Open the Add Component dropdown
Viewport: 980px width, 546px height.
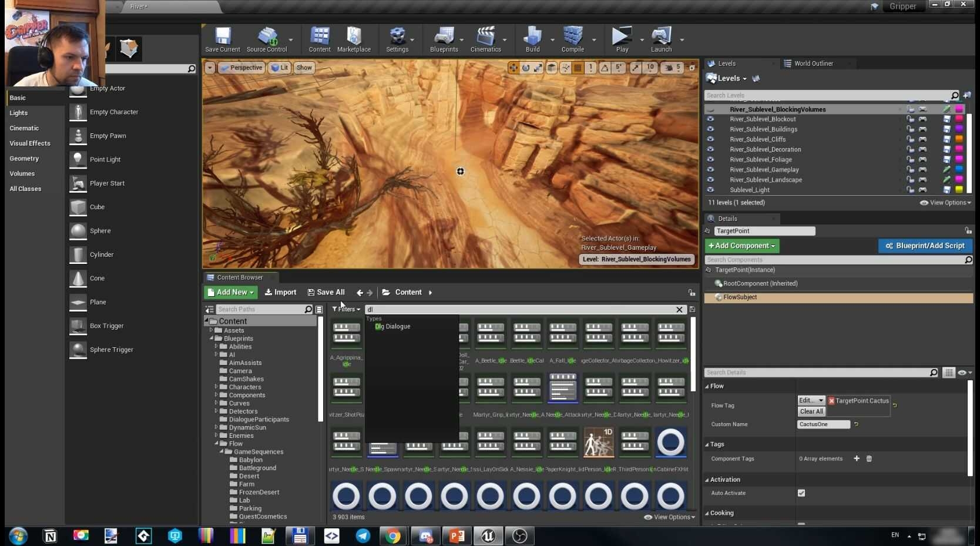[x=742, y=246]
